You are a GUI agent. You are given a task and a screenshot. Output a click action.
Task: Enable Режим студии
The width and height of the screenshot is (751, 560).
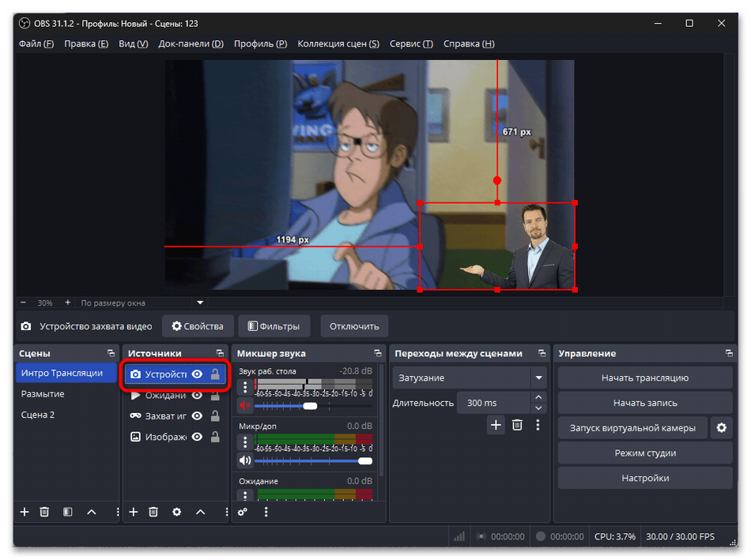(x=644, y=453)
